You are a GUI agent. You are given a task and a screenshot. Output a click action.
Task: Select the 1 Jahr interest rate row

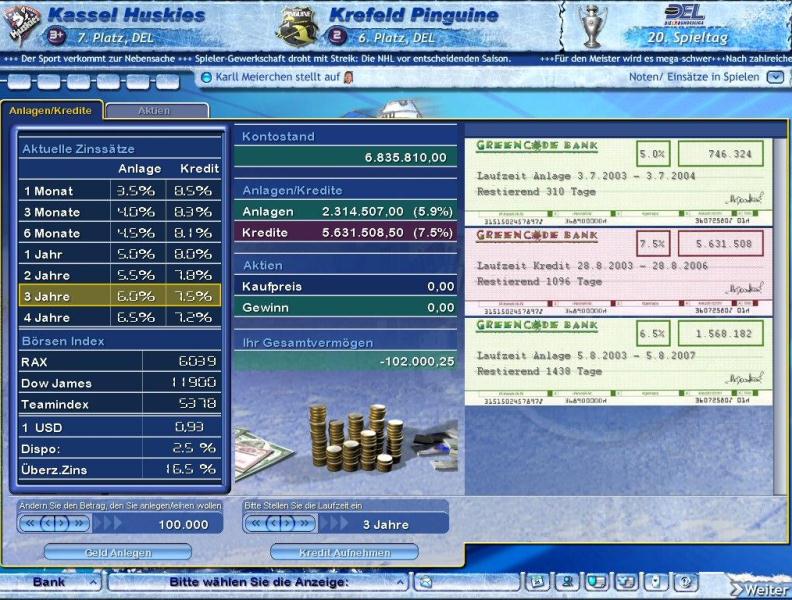(x=120, y=254)
